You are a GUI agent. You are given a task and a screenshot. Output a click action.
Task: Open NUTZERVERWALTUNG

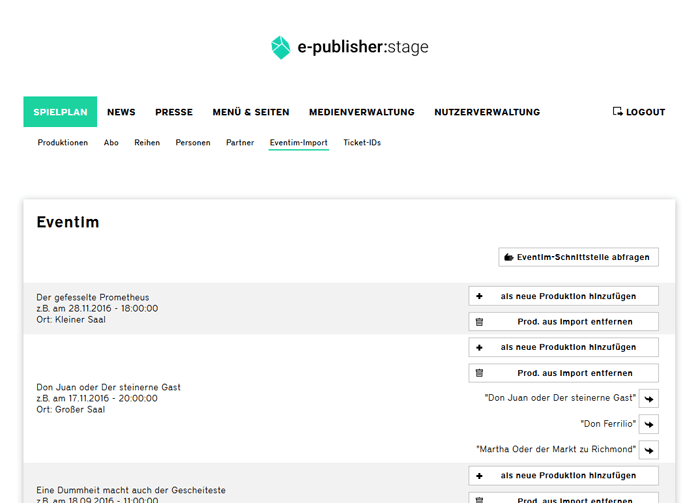click(x=487, y=112)
